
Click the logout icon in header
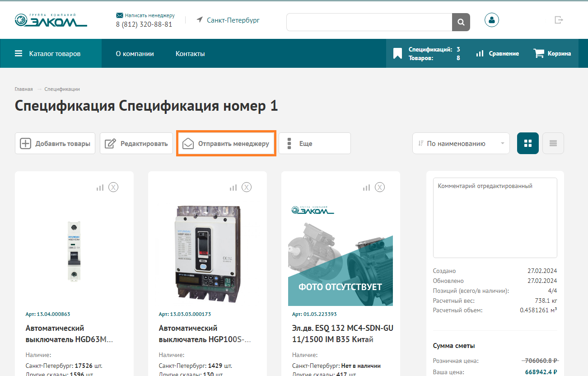tap(559, 20)
